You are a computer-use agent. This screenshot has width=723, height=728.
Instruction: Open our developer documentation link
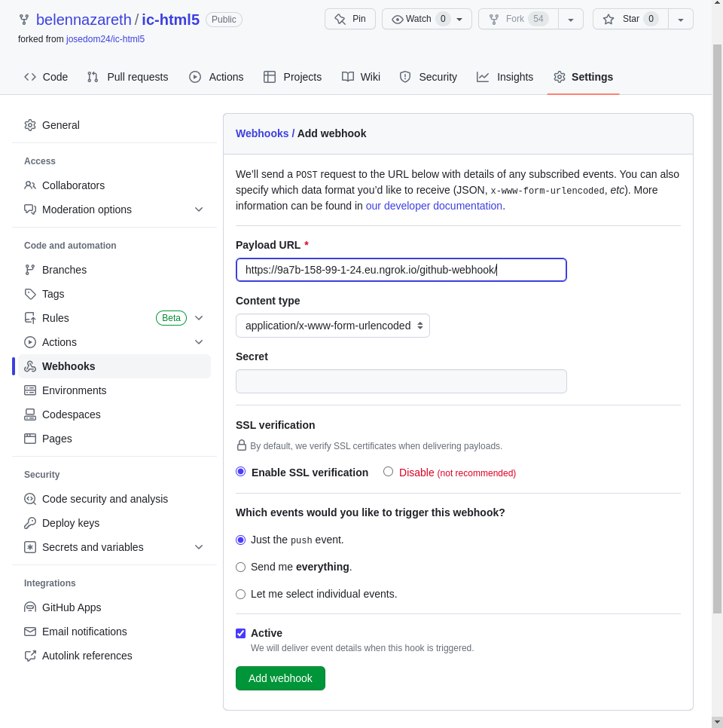tap(434, 206)
